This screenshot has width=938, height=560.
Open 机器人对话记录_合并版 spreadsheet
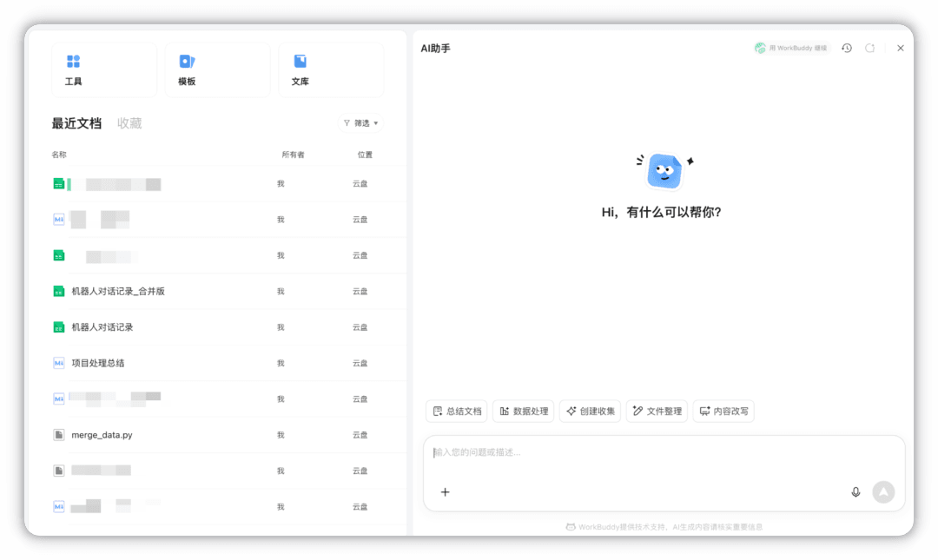[118, 292]
